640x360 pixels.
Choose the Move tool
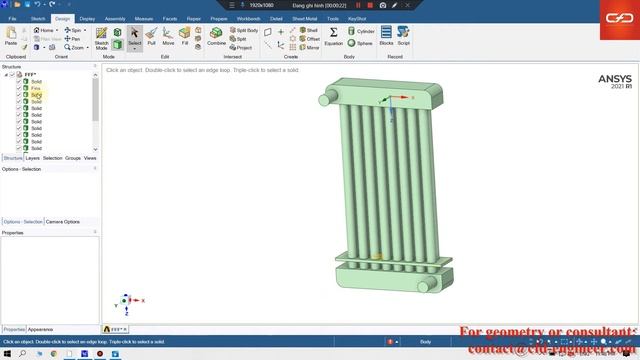pyautogui.click(x=168, y=36)
